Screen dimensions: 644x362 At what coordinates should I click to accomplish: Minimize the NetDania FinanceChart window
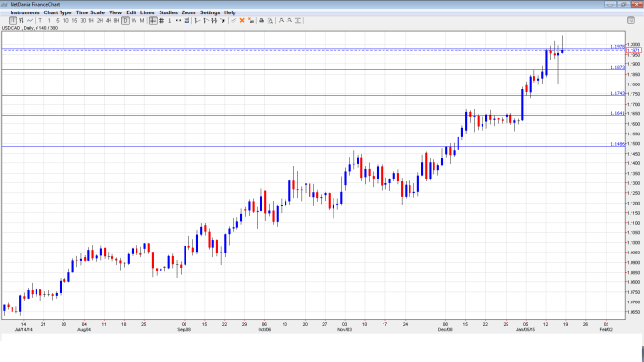[610, 4]
